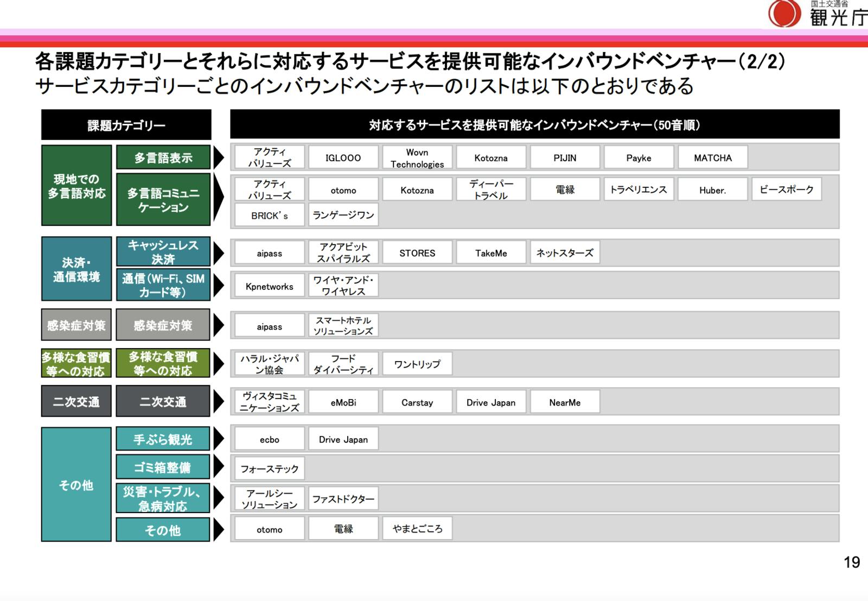This screenshot has height=601, width=868.
Task: Click the 通信(Wi-Fi、SIMカード等) subcategory box
Action: [x=163, y=285]
